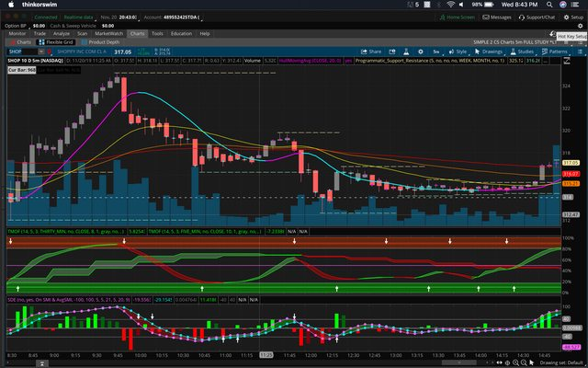Open thinkorswim app menu in menu bar

click(39, 5)
